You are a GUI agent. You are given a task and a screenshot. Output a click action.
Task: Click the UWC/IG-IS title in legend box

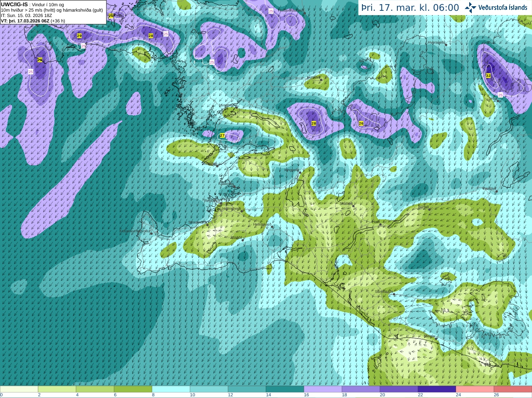[14, 4]
